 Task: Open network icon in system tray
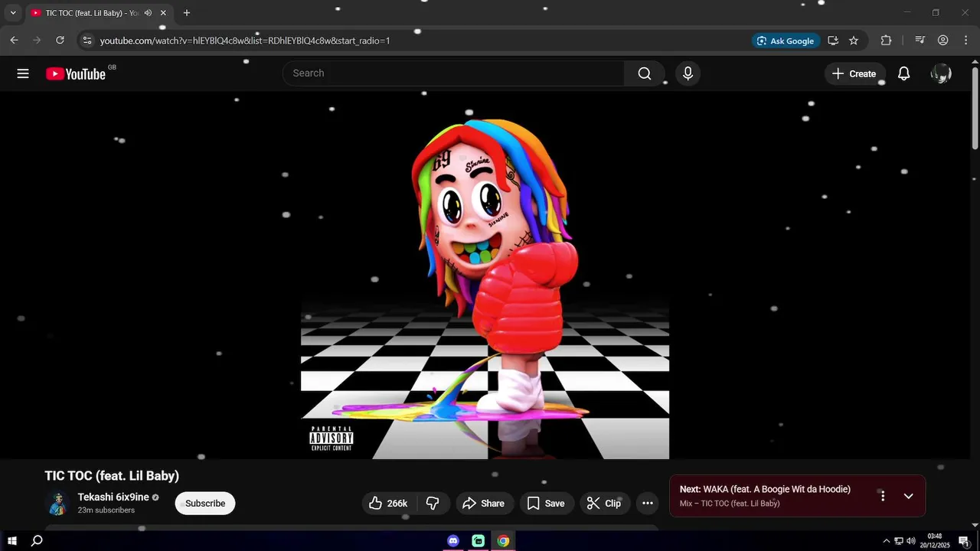(x=899, y=541)
